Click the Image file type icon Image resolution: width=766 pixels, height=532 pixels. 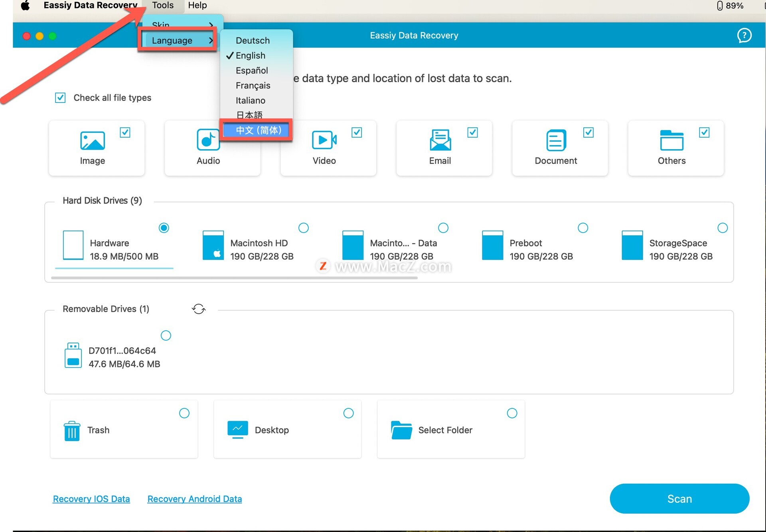pyautogui.click(x=93, y=140)
